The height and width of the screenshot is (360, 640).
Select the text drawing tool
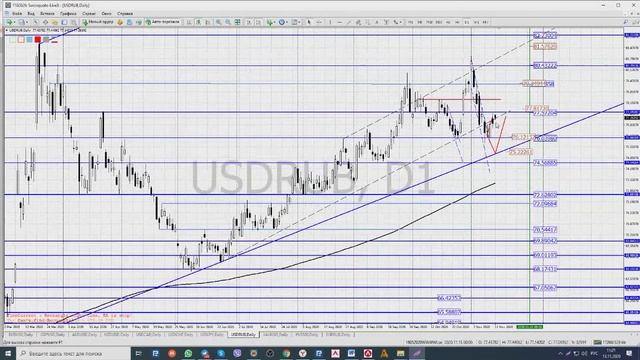377,22
